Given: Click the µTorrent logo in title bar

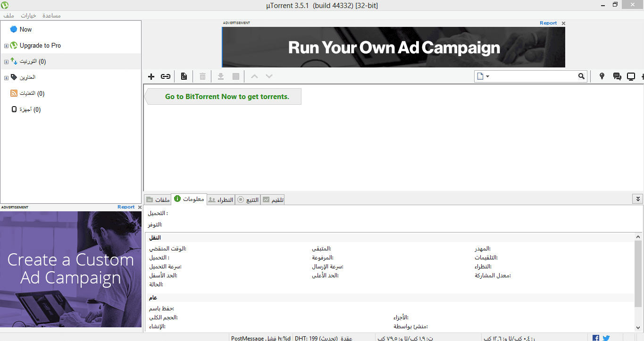Looking at the screenshot, I should (5, 5).
